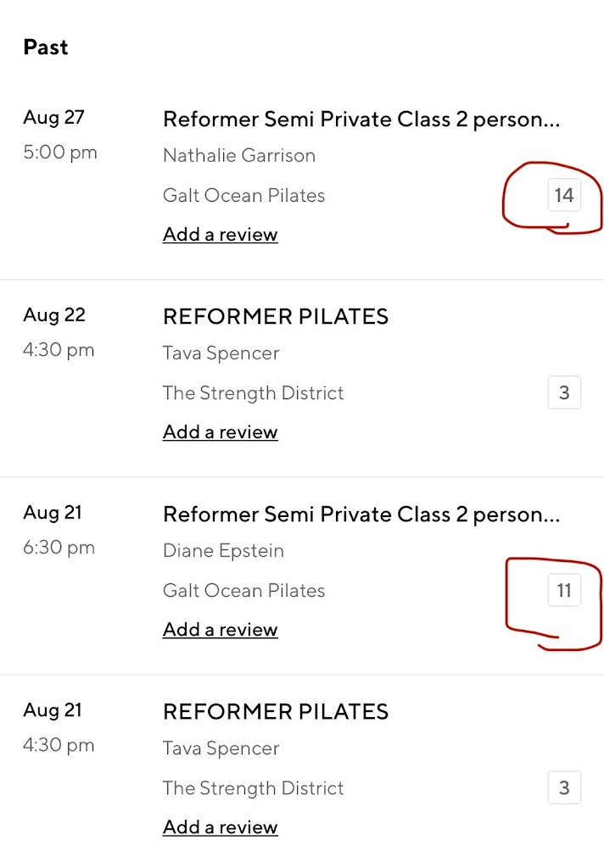
Task: Click the Past section heading
Action: click(x=46, y=47)
